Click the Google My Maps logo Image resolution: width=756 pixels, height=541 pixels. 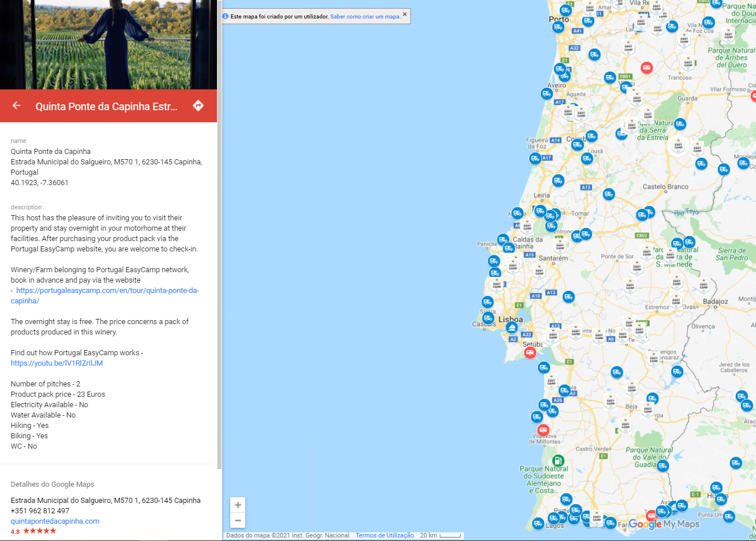pyautogui.click(x=664, y=524)
